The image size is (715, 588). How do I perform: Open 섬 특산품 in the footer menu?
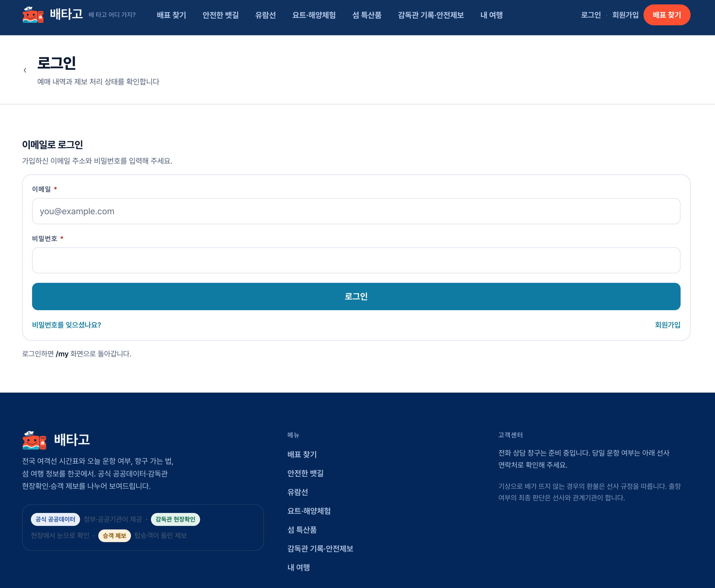click(x=302, y=530)
